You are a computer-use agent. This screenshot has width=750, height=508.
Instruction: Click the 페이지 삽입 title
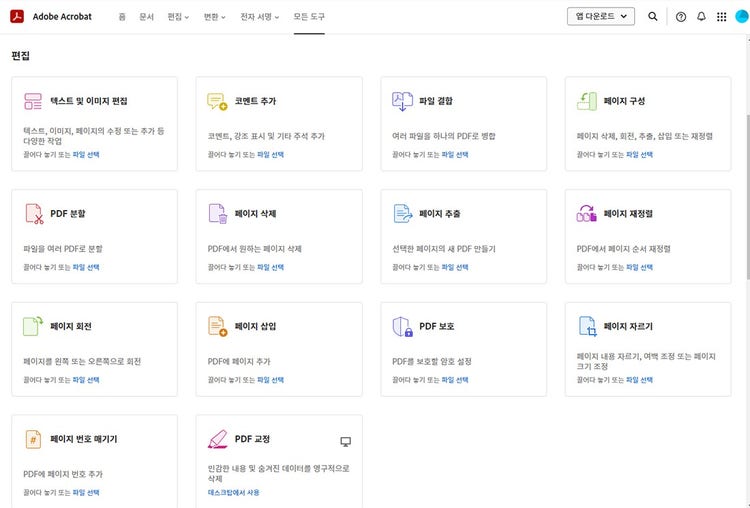coord(255,326)
